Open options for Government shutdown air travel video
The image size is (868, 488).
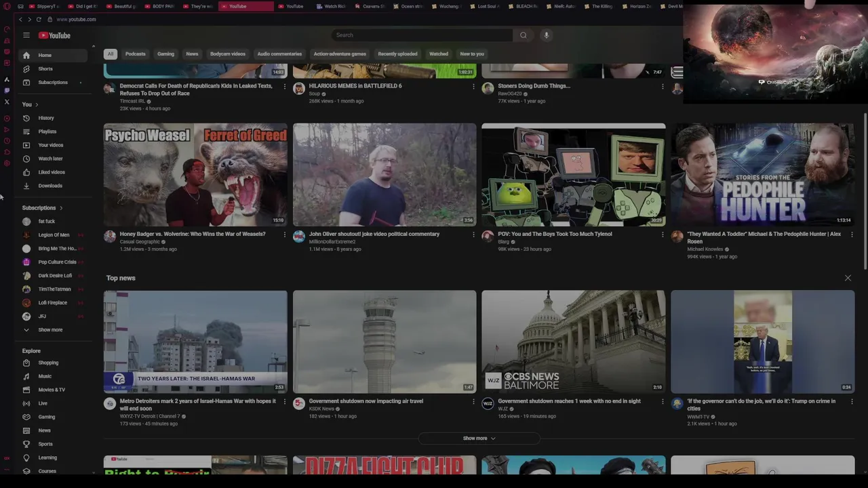pyautogui.click(x=473, y=402)
